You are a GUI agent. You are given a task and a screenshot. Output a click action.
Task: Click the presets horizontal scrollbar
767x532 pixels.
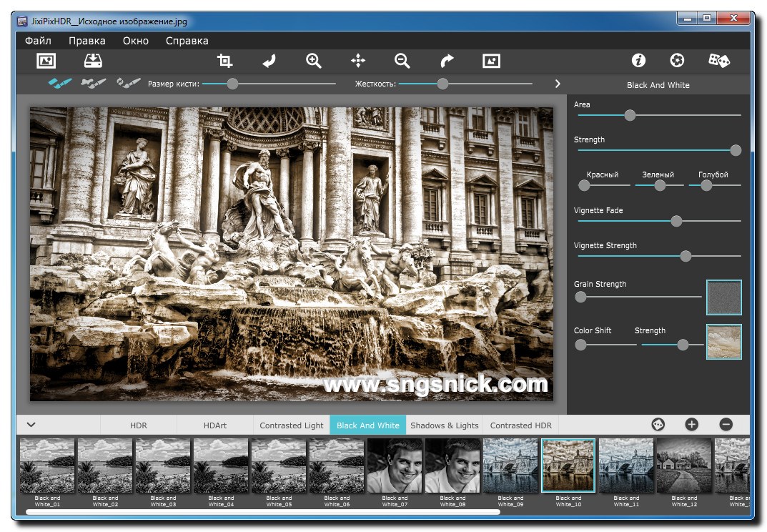262,512
